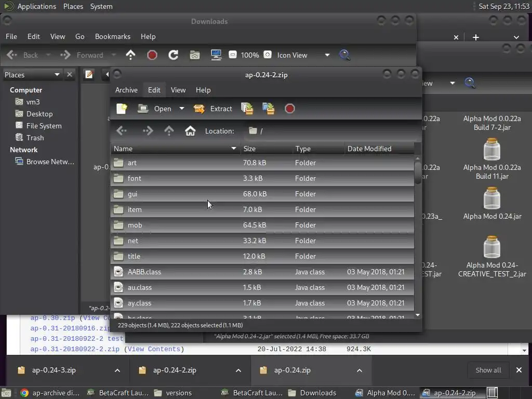Screen dimensions: 532x399
Task: Click the Up arrow in Downloads toolbar
Action: pyautogui.click(x=130, y=55)
